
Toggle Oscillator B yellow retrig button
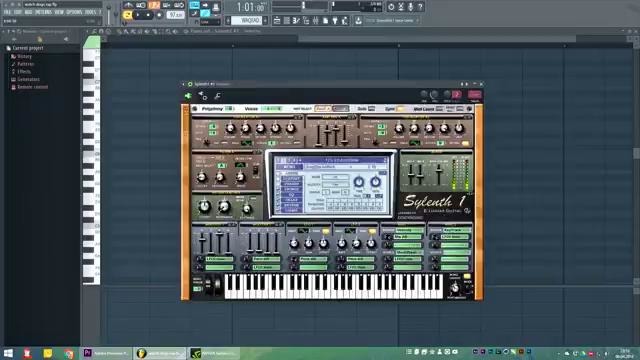tap(465, 143)
